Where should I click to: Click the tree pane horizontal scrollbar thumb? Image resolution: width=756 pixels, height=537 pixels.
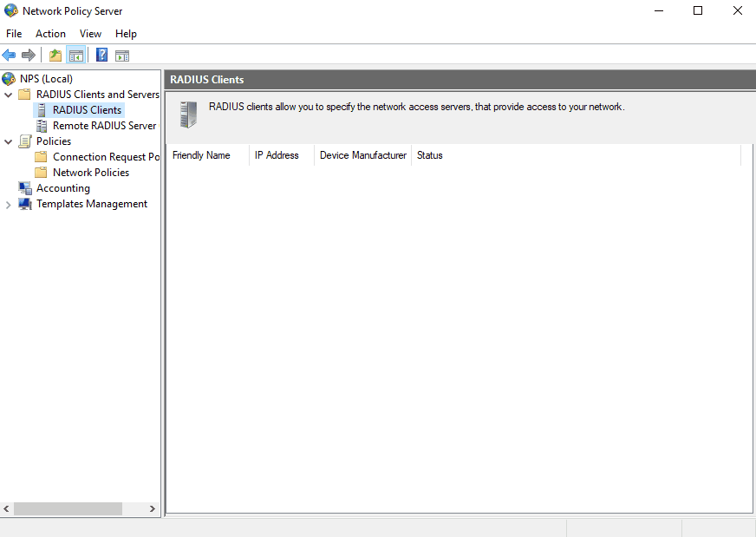click(68, 508)
